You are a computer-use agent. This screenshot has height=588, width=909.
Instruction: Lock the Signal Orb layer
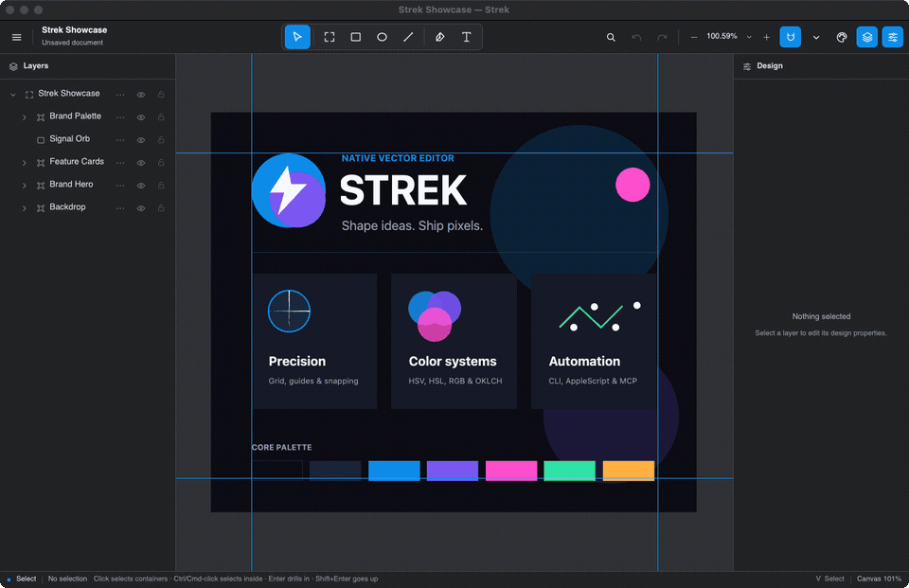161,140
